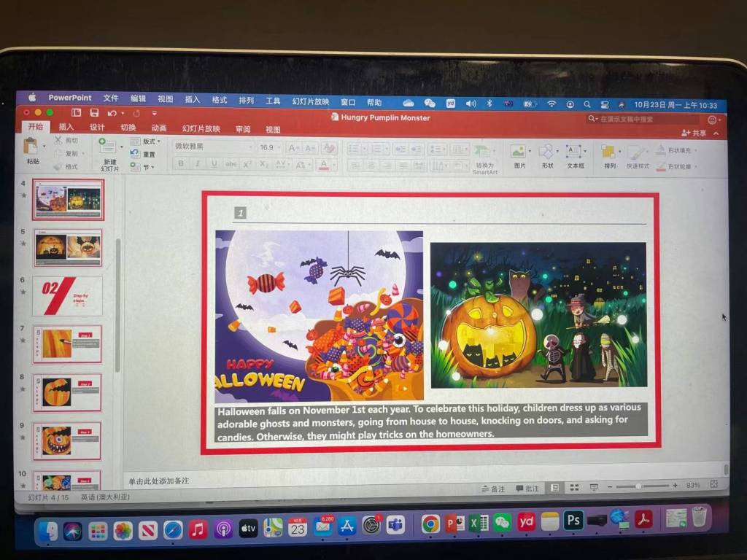Toggle the Notes (备注) pane in status bar
This screenshot has width=747, height=560.
click(x=493, y=488)
